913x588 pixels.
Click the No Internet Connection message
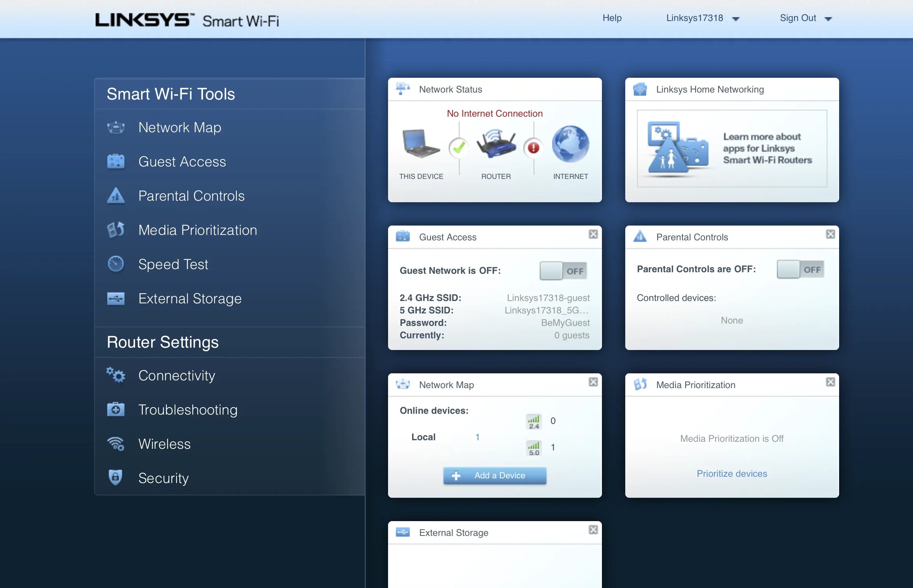point(495,113)
